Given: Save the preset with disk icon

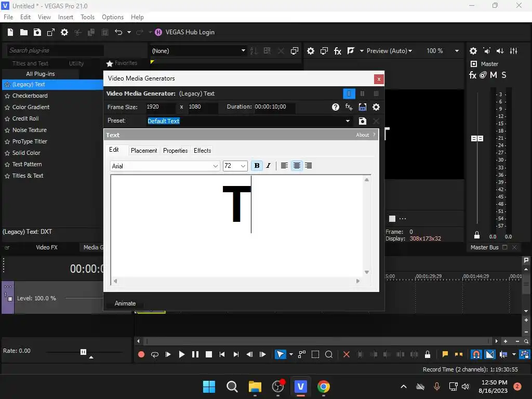Looking at the screenshot, I should click(362, 121).
